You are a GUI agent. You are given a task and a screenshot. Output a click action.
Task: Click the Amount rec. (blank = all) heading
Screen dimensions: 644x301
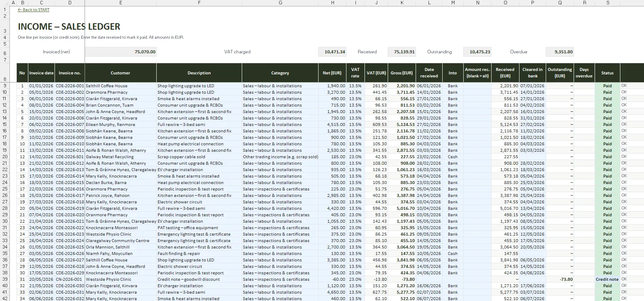coord(477,73)
